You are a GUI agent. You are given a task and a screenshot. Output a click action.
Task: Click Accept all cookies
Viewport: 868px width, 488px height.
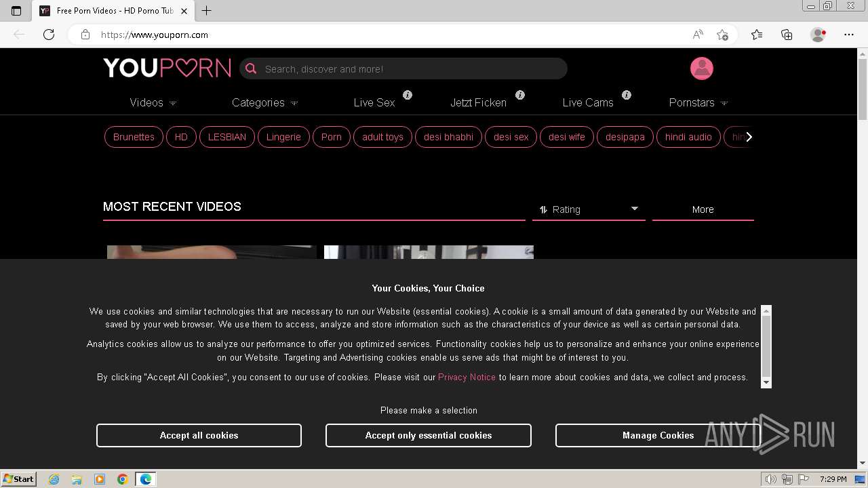tap(199, 435)
